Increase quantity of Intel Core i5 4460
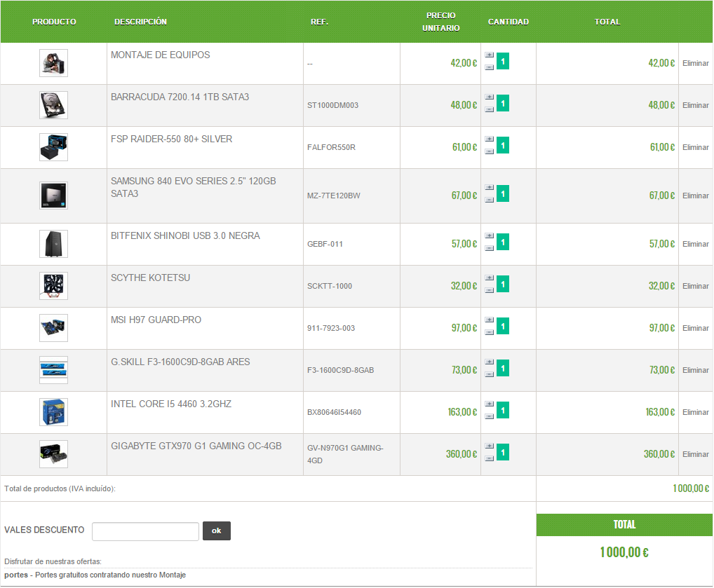The height and width of the screenshot is (588, 714). tap(489, 404)
